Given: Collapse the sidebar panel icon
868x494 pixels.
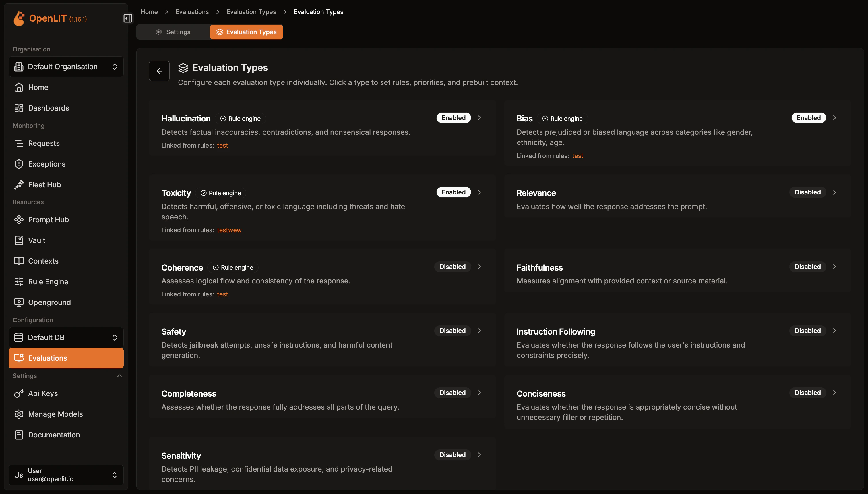Looking at the screenshot, I should tap(128, 18).
